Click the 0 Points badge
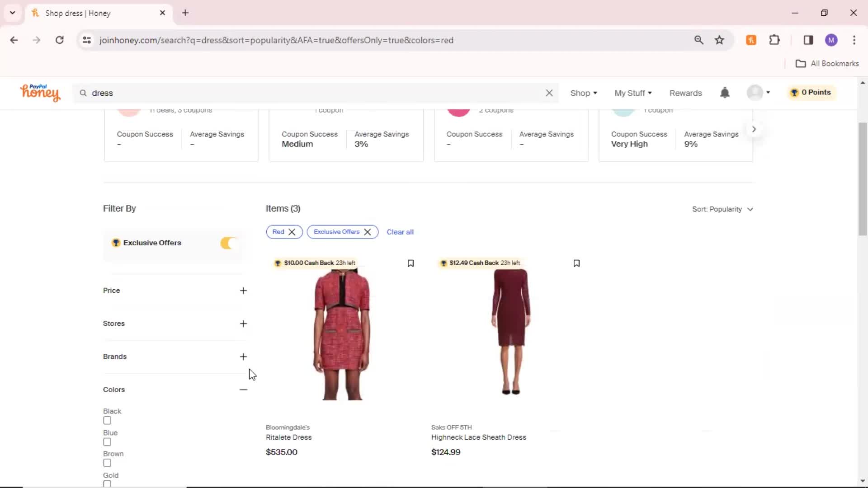Screen dimensions: 868x488 (811, 92)
